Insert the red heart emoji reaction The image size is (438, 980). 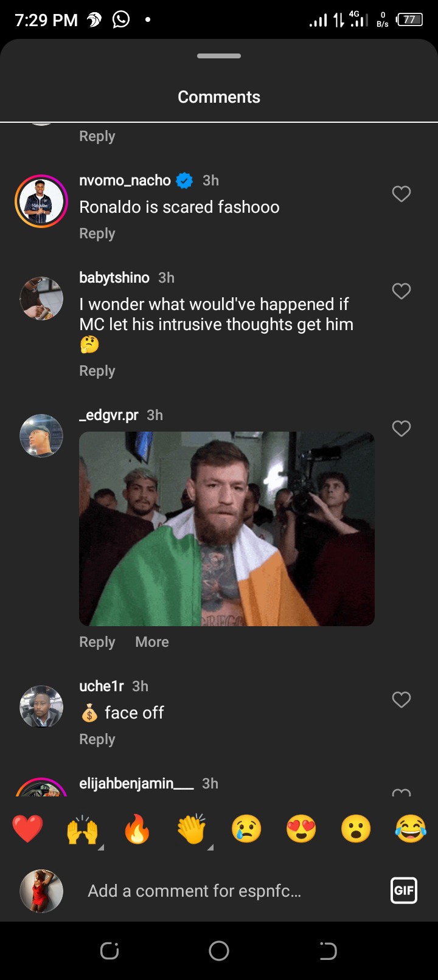point(27,829)
